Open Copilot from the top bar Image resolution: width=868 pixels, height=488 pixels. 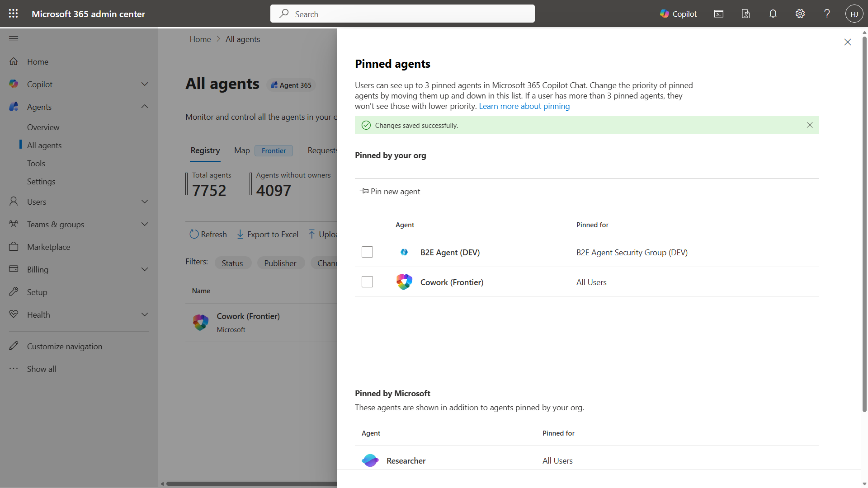point(678,14)
